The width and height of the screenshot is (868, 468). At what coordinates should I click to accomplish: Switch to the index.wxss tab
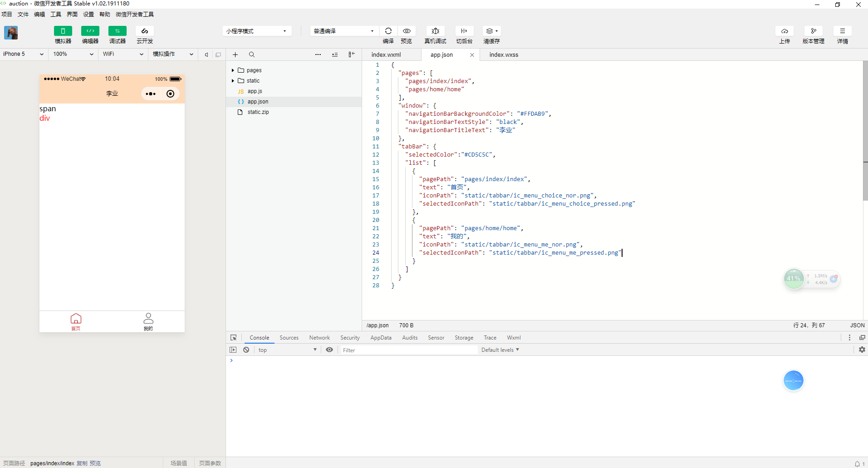(x=504, y=54)
